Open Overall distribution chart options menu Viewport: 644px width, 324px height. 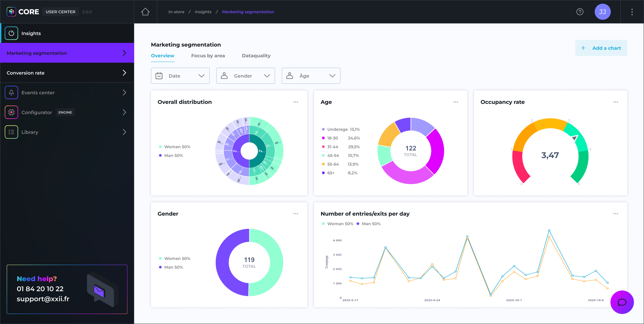296,102
